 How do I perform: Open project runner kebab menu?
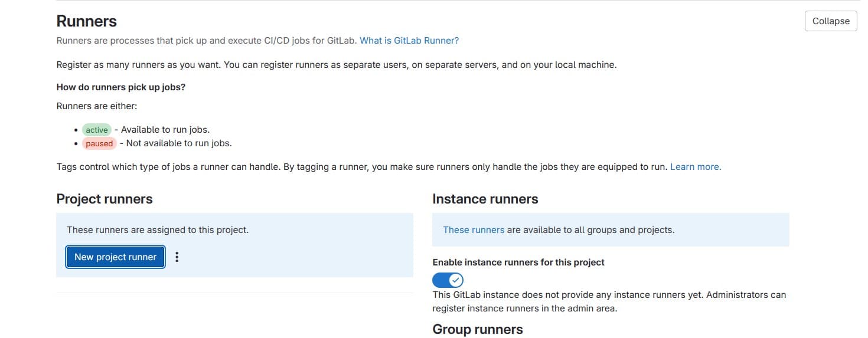(177, 257)
